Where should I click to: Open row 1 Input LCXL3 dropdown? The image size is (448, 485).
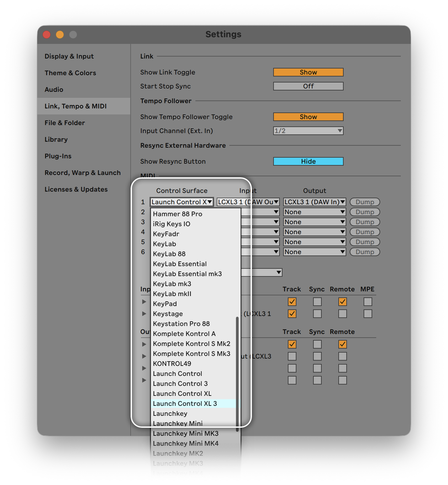(248, 202)
